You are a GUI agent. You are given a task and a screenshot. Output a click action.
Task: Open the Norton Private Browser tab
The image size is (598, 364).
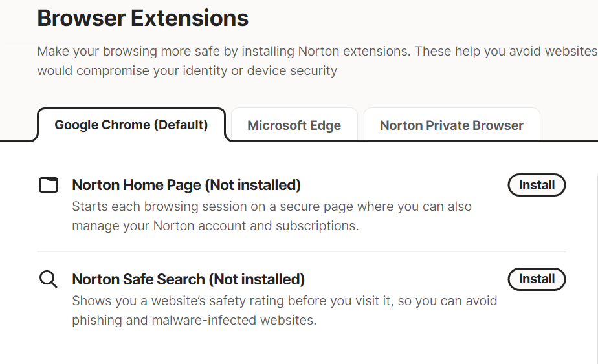452,125
